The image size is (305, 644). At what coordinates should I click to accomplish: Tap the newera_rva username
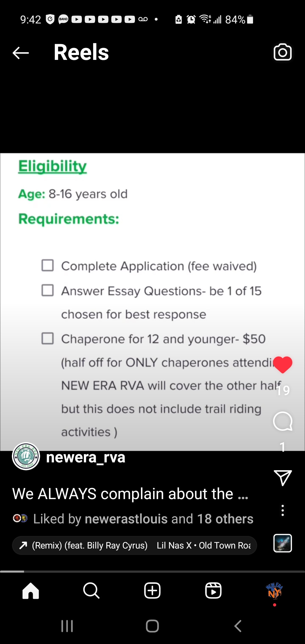point(86,457)
